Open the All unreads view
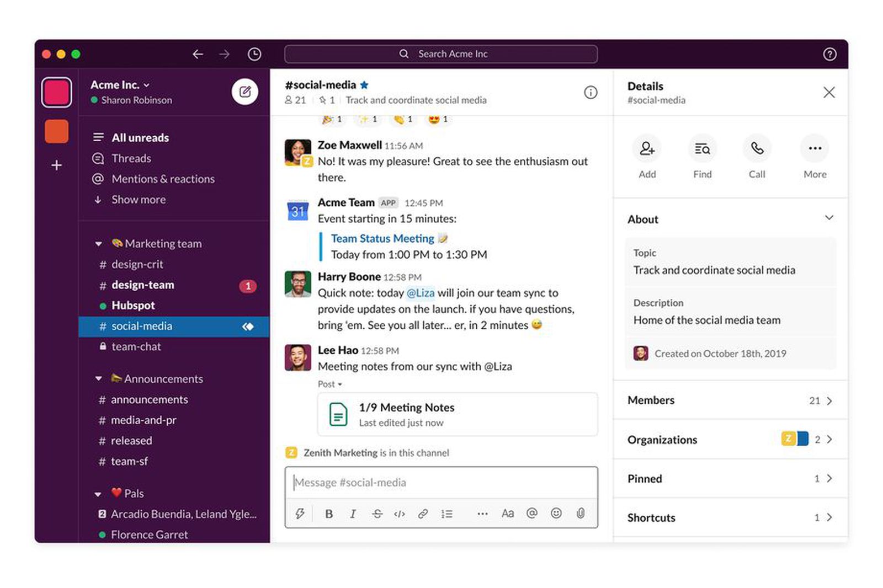Image resolution: width=883 pixels, height=588 pixels. [x=140, y=137]
